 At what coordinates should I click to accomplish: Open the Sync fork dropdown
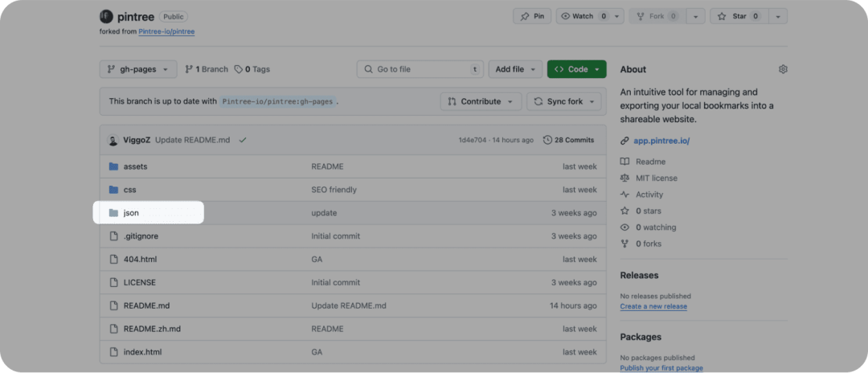point(564,102)
